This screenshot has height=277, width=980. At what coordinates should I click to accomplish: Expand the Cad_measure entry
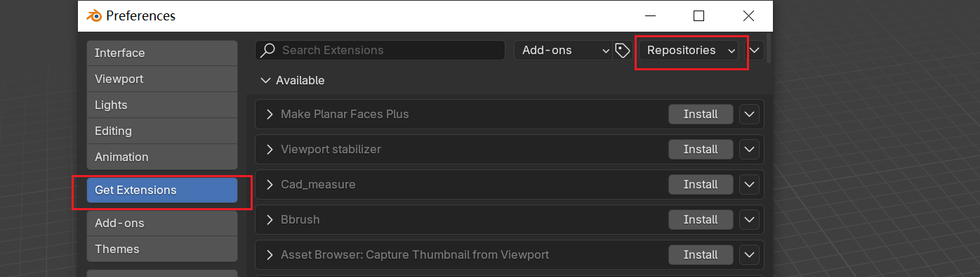(x=270, y=184)
